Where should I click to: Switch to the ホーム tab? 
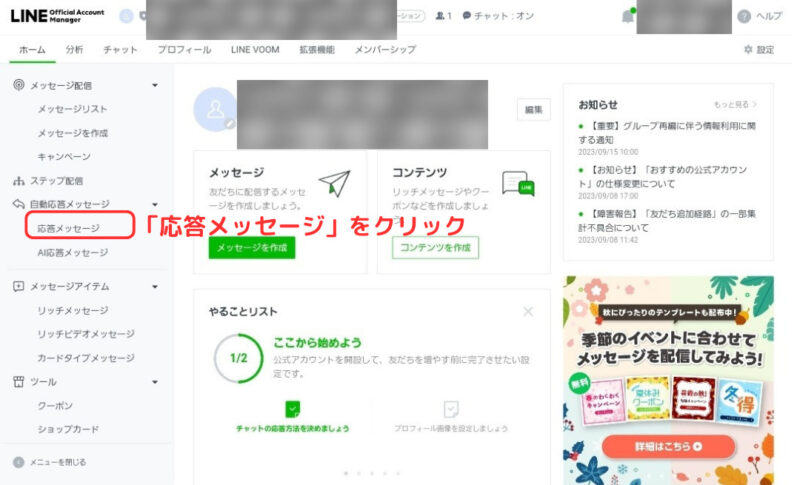click(32, 49)
